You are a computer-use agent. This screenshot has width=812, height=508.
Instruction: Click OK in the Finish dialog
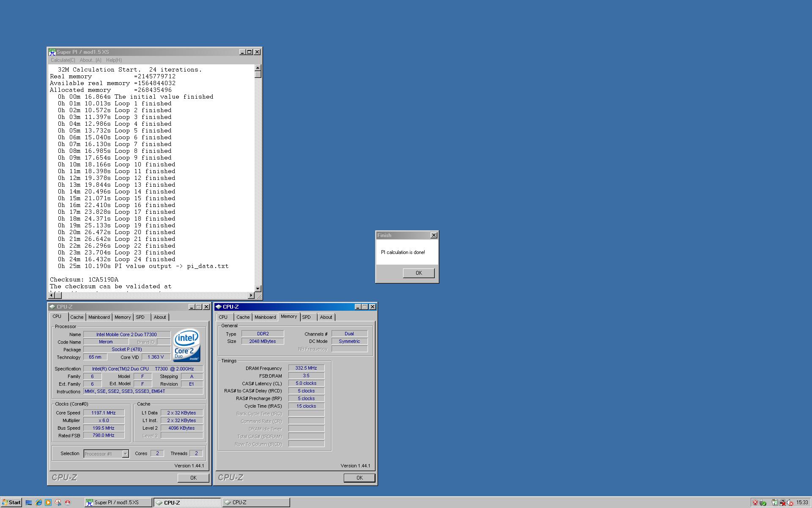click(419, 273)
